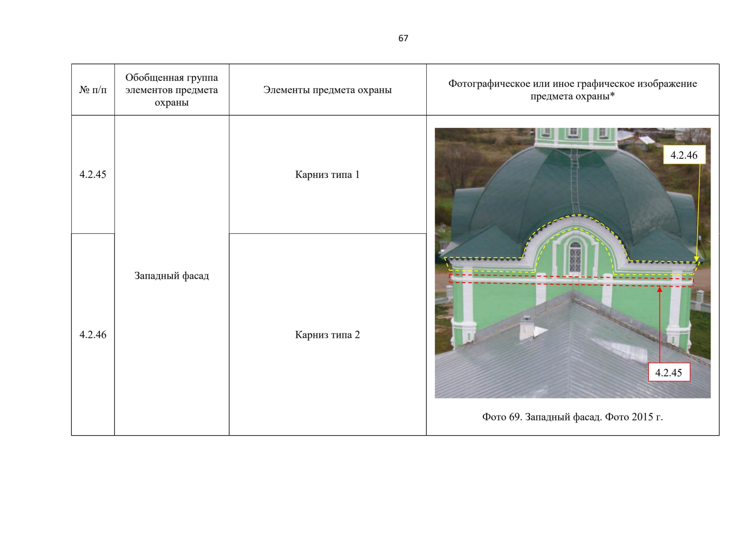Screen dimensions: 756x535
Task: Click the yellow 4.2.46 callout label in the photo
Action: pyautogui.click(x=684, y=155)
